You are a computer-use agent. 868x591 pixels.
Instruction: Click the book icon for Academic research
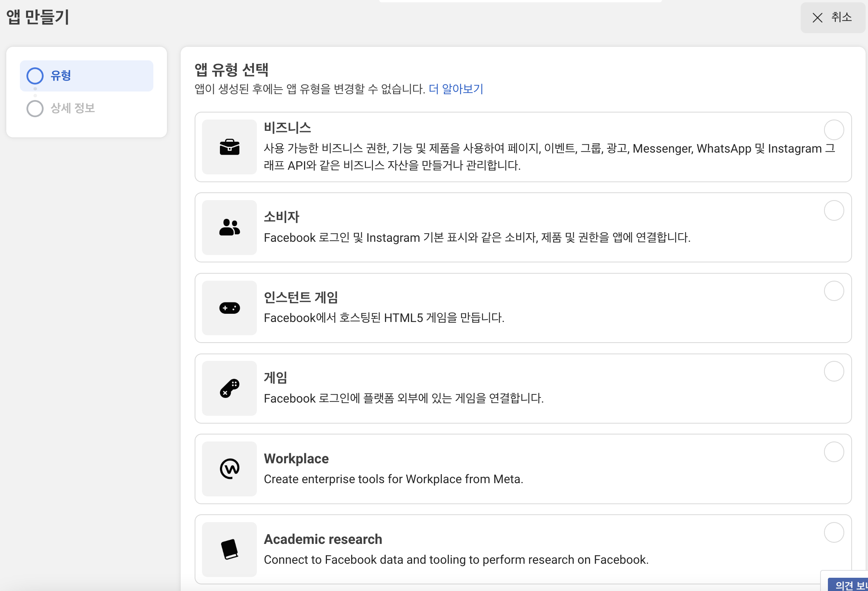(x=229, y=549)
